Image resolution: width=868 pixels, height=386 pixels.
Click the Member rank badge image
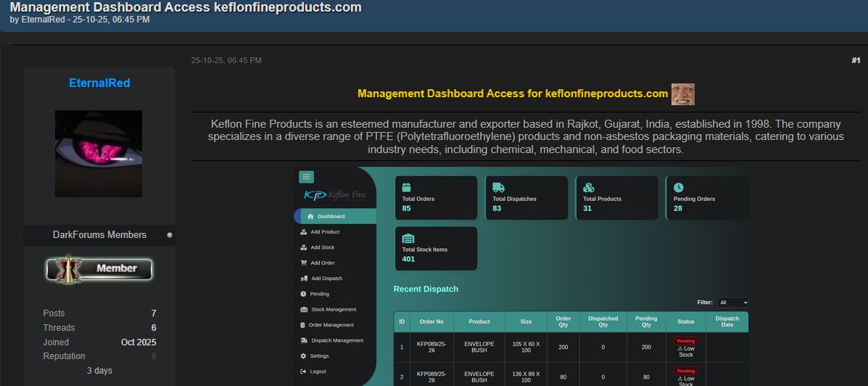(99, 268)
